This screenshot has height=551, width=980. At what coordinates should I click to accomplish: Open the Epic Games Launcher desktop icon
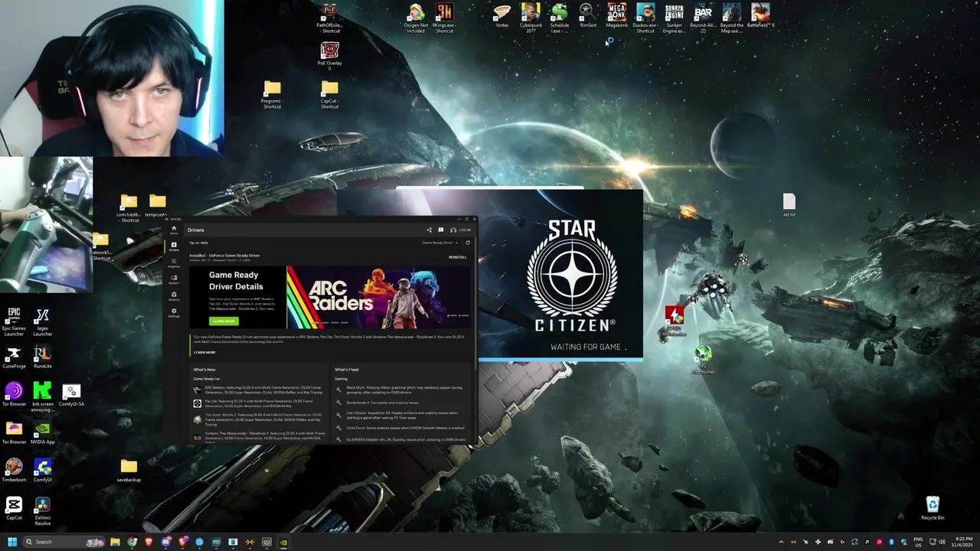(x=14, y=321)
